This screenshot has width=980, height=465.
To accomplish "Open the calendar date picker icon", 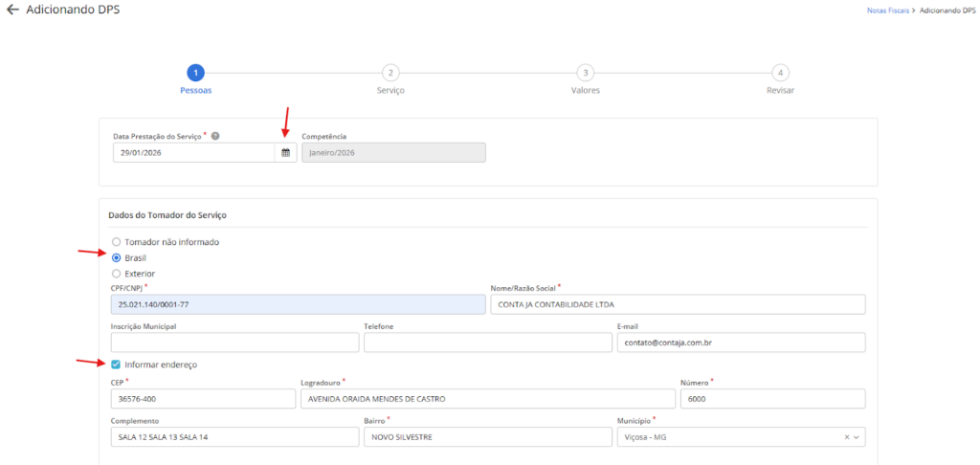I will click(x=285, y=153).
